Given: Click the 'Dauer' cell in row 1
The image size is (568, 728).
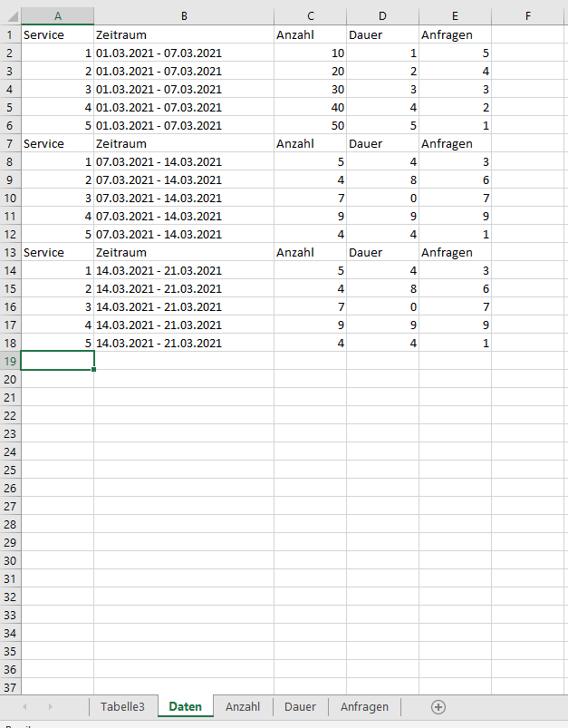Looking at the screenshot, I should [382, 34].
